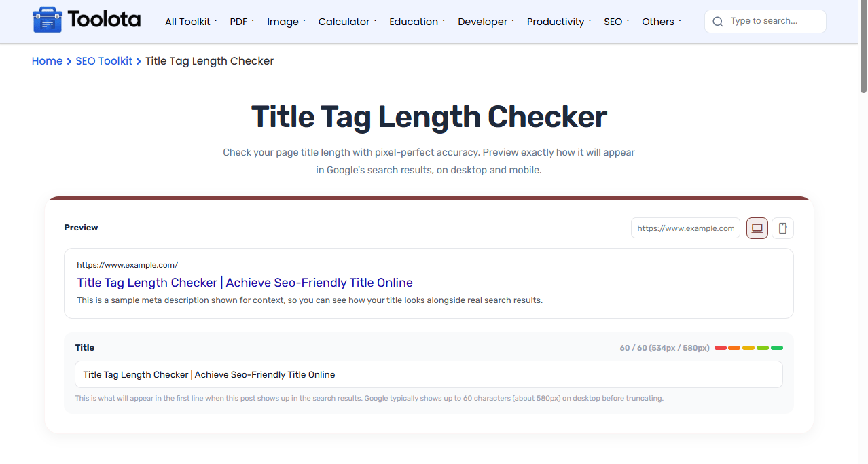868x464 pixels.
Task: Click the 'Preview' section label
Action: [81, 228]
